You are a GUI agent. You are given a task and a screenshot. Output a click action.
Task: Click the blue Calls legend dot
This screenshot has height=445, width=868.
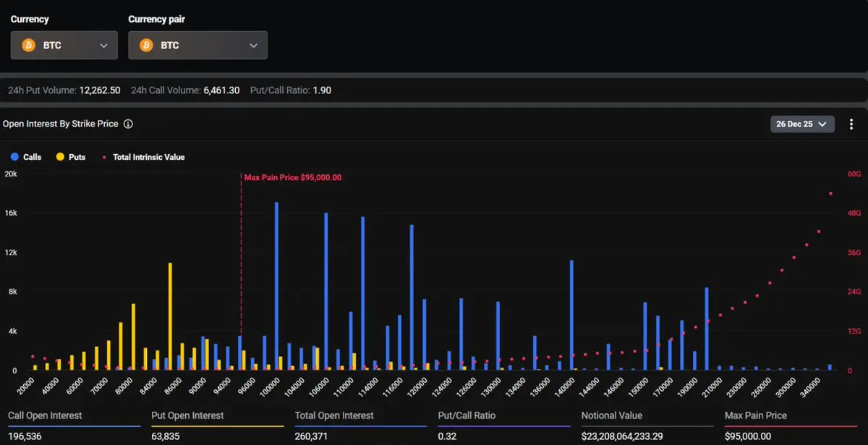point(14,157)
